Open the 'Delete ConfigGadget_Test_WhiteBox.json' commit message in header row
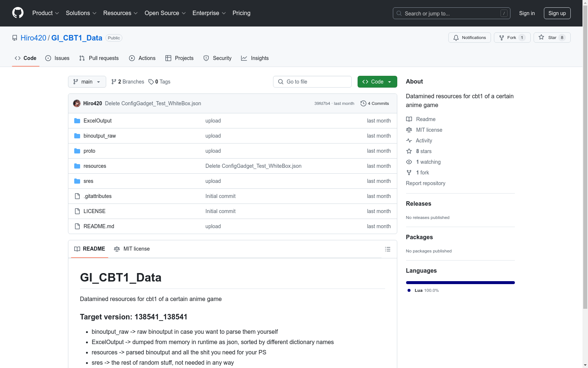The height and width of the screenshot is (368, 588). [x=153, y=103]
